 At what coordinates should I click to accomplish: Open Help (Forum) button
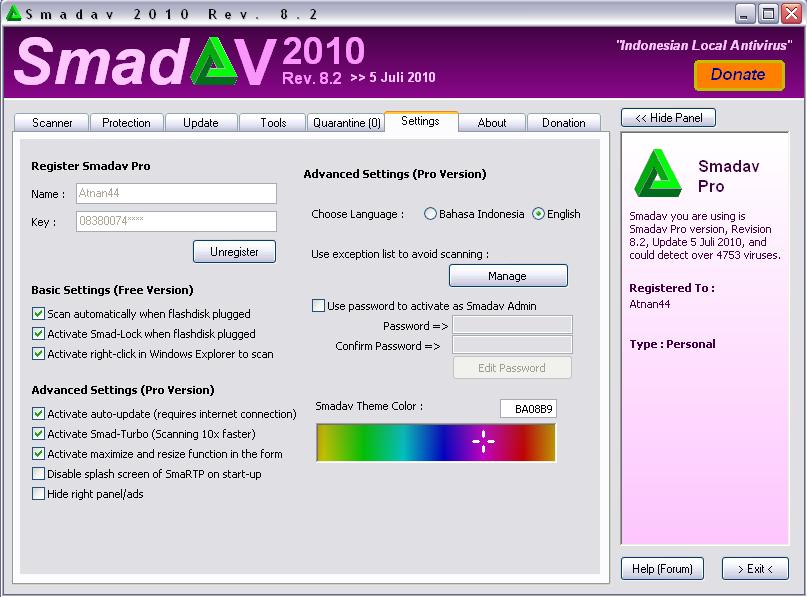click(662, 569)
